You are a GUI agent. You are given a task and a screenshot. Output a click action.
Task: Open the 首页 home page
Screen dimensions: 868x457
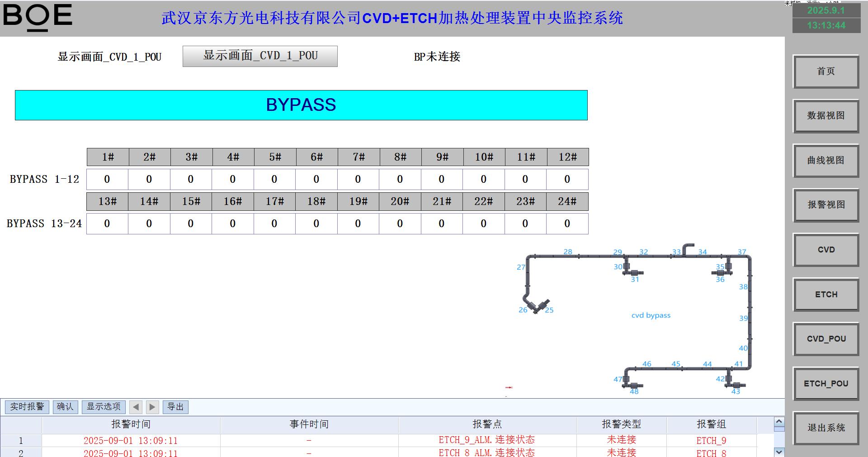pyautogui.click(x=826, y=71)
